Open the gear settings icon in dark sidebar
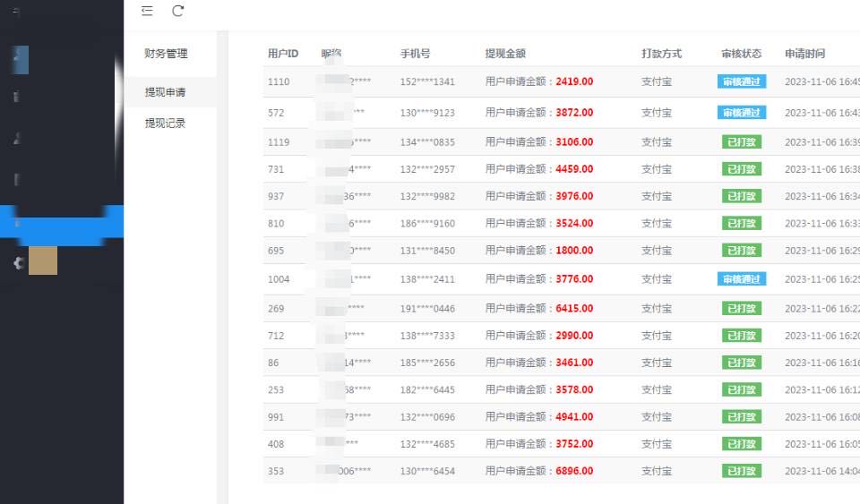The image size is (860, 504). point(17,263)
